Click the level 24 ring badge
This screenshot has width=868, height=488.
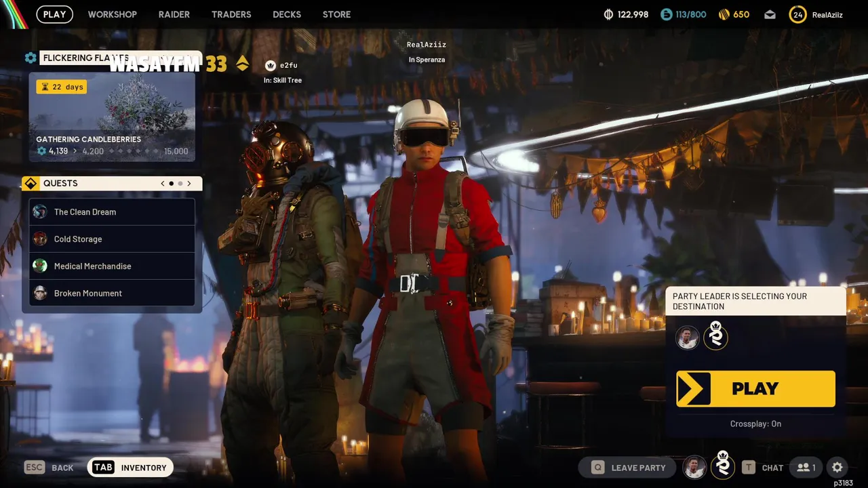[797, 14]
